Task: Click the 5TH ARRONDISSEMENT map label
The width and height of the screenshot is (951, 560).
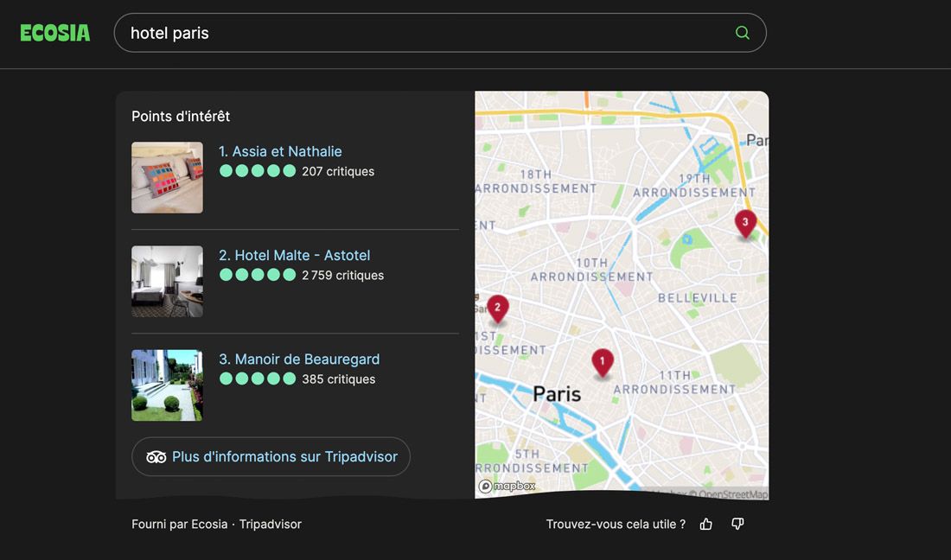Action: tap(532, 461)
